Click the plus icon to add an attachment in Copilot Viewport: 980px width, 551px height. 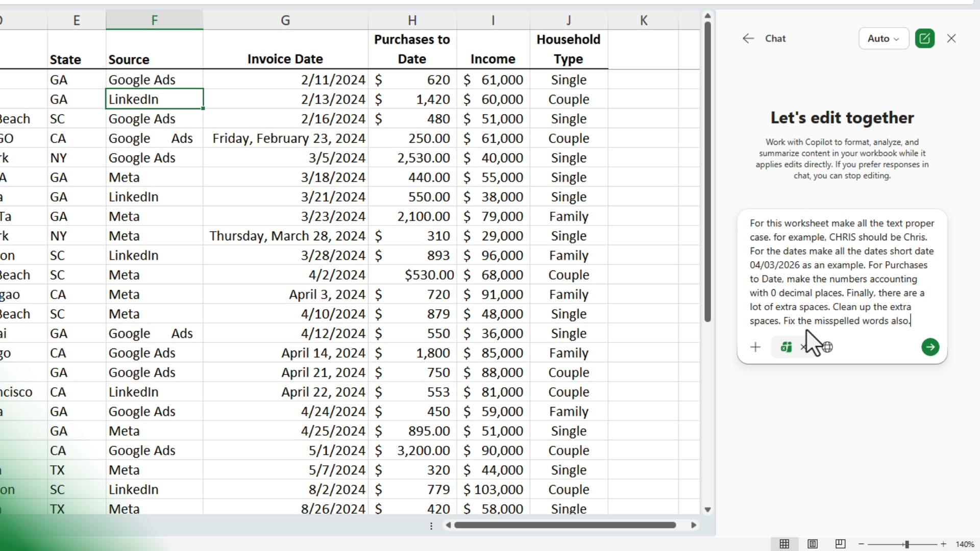click(x=755, y=347)
